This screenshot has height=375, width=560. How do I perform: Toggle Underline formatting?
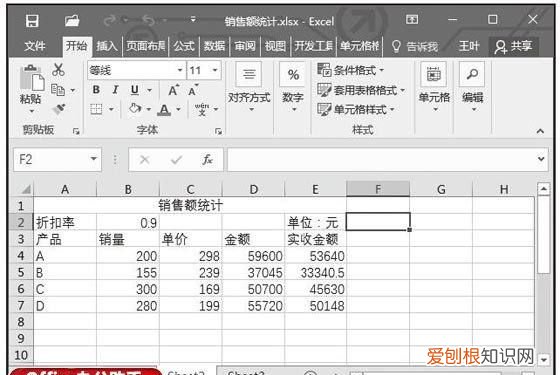[135, 90]
